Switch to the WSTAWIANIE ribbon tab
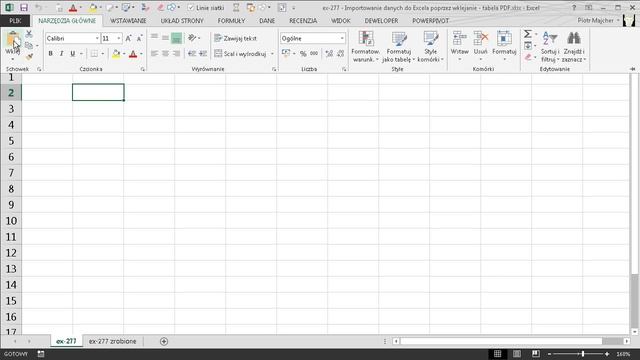 coord(128,20)
